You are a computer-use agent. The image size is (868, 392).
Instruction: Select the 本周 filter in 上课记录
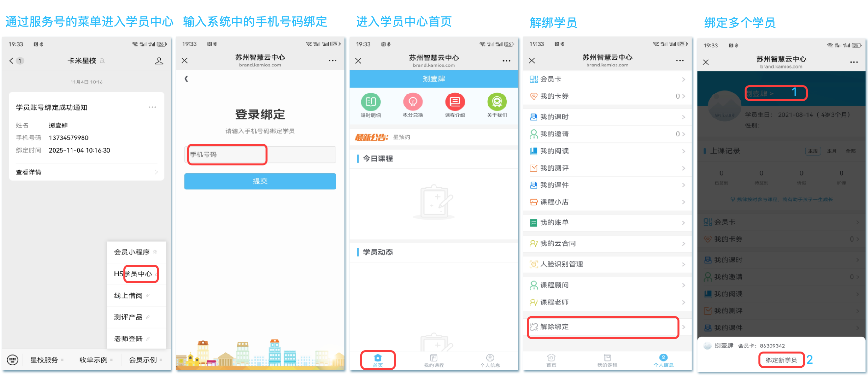point(812,151)
